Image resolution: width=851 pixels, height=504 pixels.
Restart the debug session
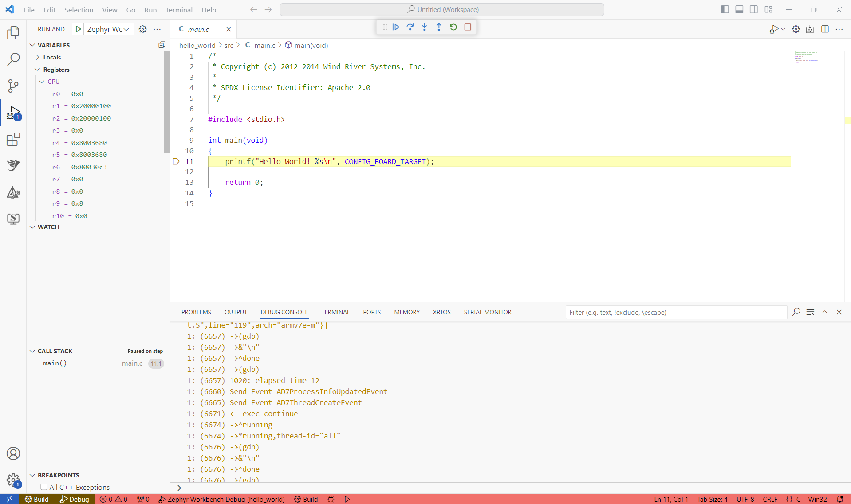(453, 27)
